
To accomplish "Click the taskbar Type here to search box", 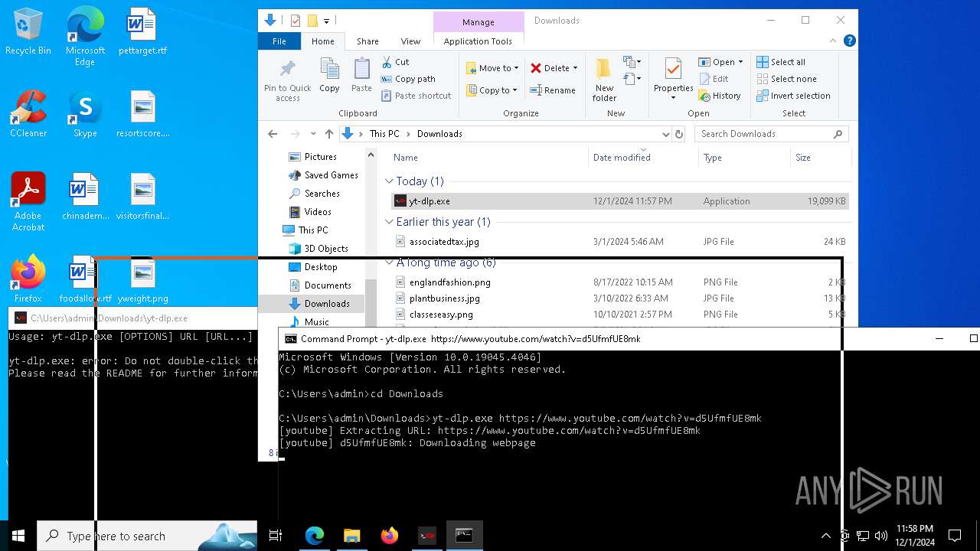I will pos(147,536).
